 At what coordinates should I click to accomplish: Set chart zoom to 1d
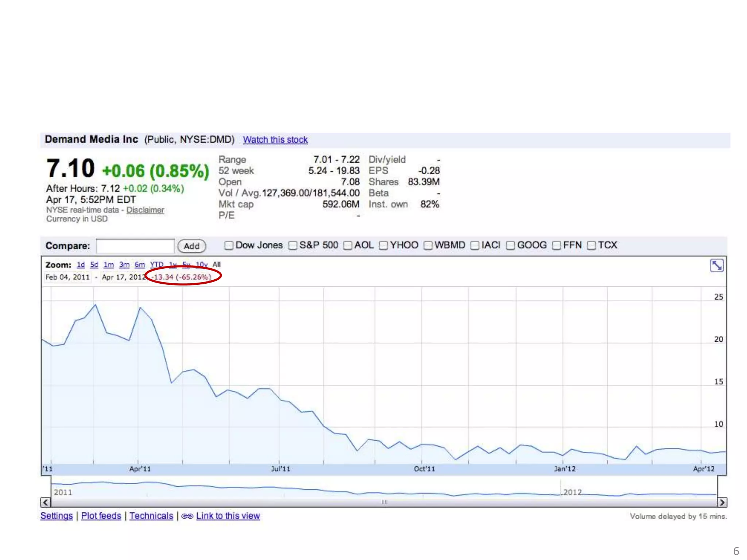[x=81, y=265]
